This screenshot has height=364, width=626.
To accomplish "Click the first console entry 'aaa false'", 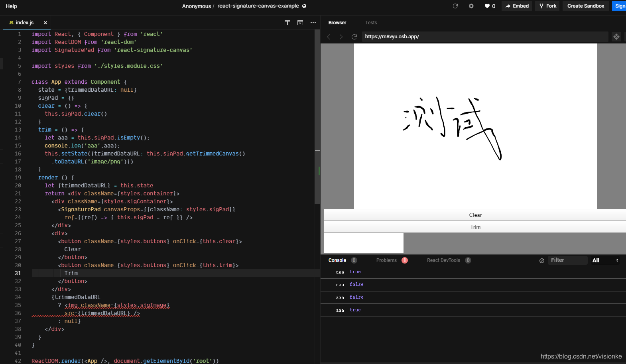I will (473, 285).
